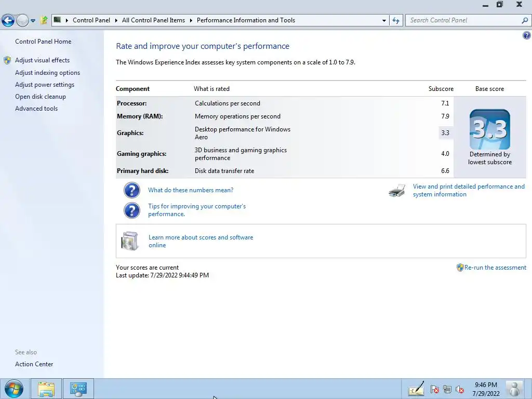Re-run the assessment
The height and width of the screenshot is (399, 532).
(495, 268)
